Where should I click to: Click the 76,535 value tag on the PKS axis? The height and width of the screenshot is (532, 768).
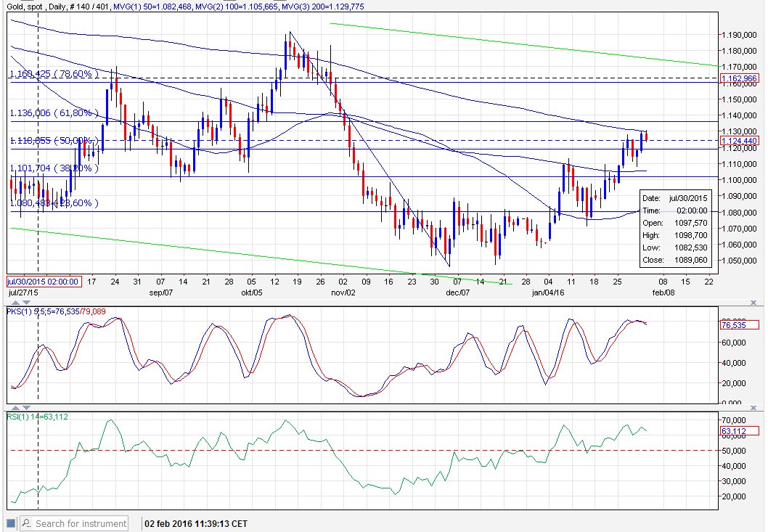click(x=740, y=324)
